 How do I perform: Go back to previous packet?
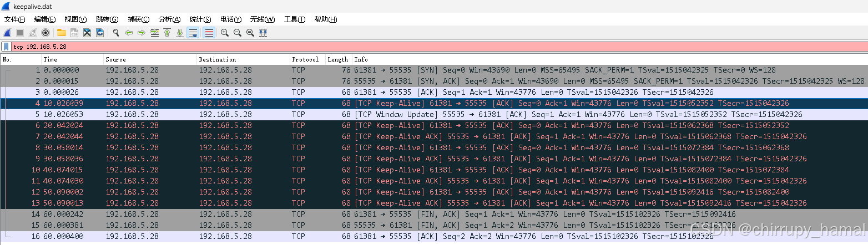click(x=129, y=33)
